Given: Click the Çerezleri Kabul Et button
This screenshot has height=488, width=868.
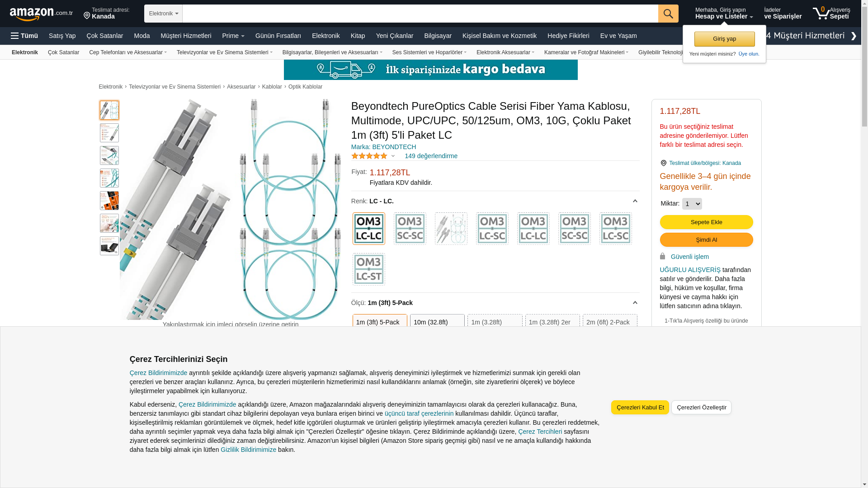Looking at the screenshot, I should [640, 407].
